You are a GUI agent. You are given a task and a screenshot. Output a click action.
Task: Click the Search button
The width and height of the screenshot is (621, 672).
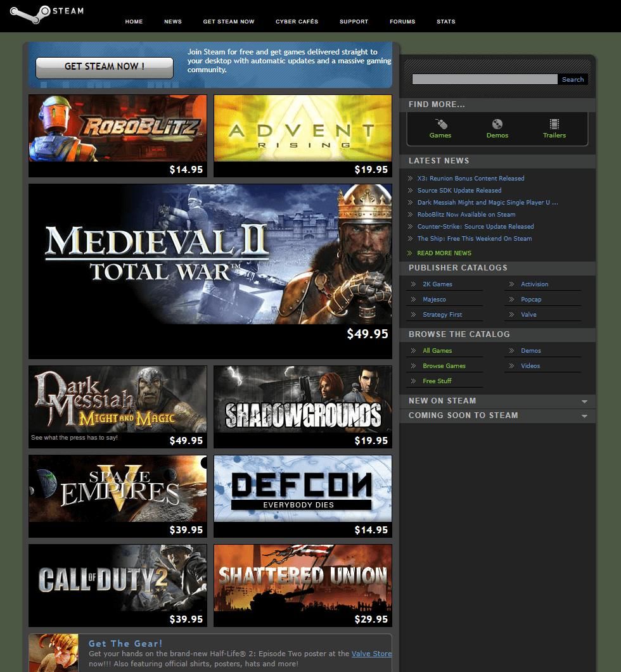pyautogui.click(x=573, y=79)
